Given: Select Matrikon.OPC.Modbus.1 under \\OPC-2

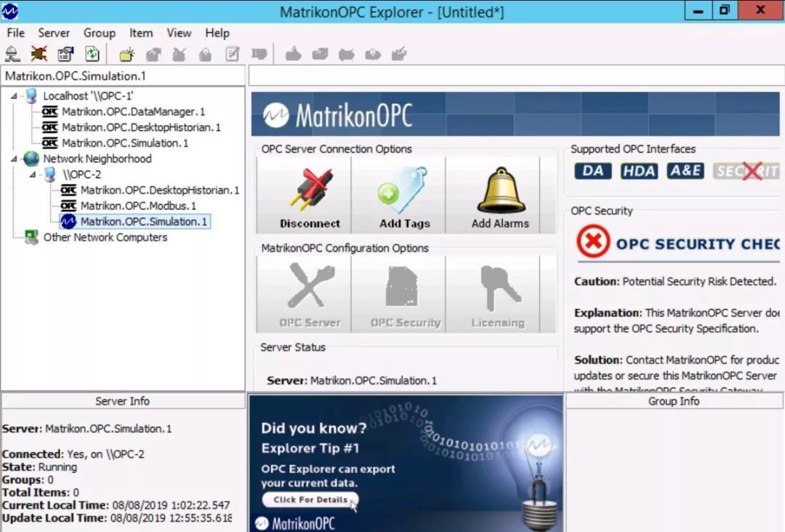Looking at the screenshot, I should 138,206.
